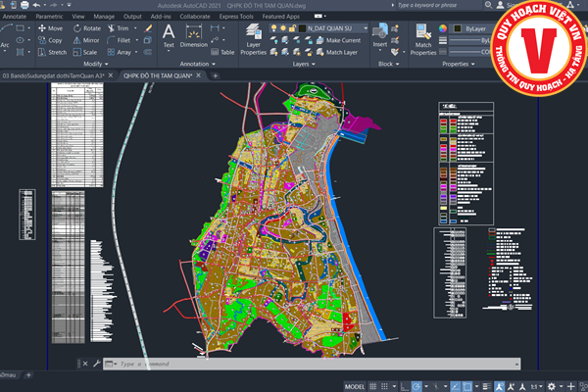
Task: Activate the Mirror tool
Action: click(x=86, y=40)
